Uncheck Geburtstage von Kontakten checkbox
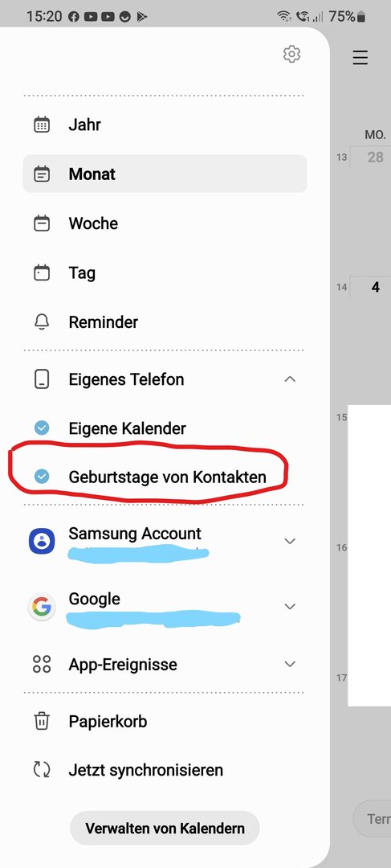The height and width of the screenshot is (868, 391). click(x=42, y=476)
